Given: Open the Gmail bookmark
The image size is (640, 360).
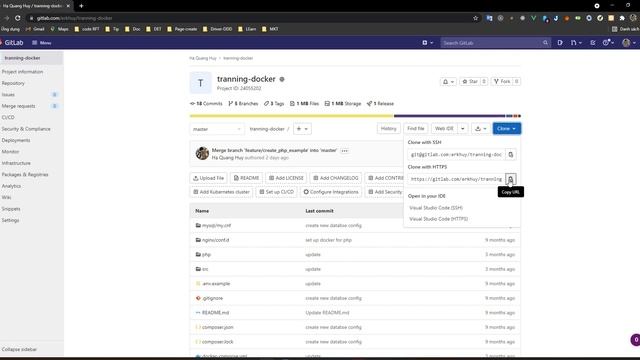Looking at the screenshot, I should coord(35,29).
